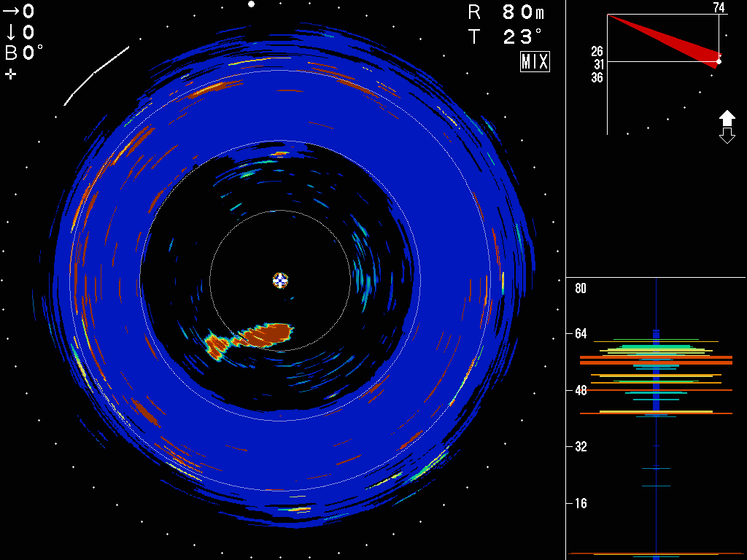Click the bearing readout B 0°
The height and width of the screenshot is (560, 747).
point(25,52)
